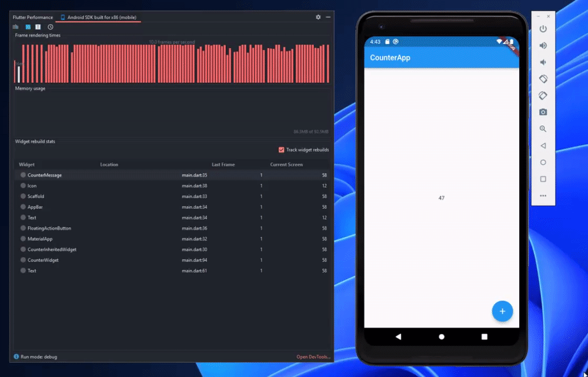Click the emulator sidebar overview square
The image size is (588, 377).
pyautogui.click(x=543, y=179)
